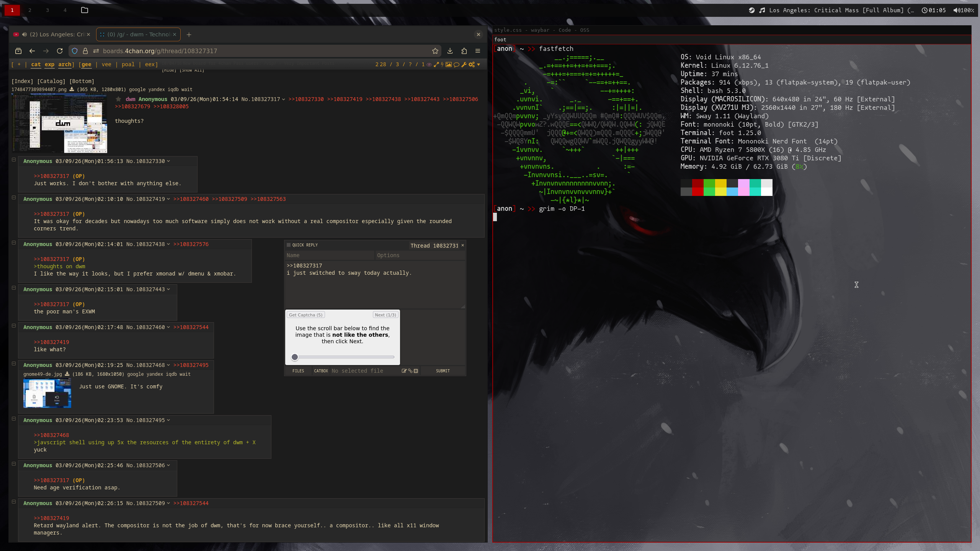Toggle the Quick Reply persistent checkbox
This screenshot has height=551, width=980.
(x=289, y=245)
